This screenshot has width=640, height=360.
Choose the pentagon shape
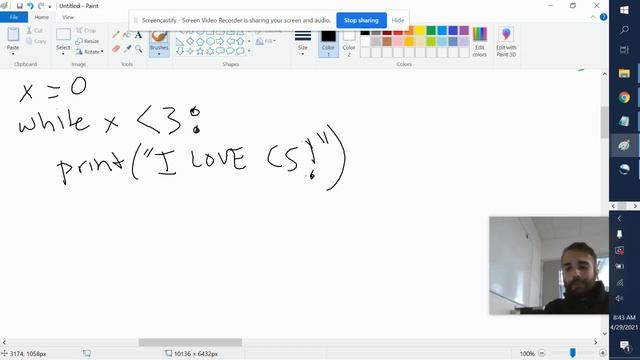[x=200, y=42]
